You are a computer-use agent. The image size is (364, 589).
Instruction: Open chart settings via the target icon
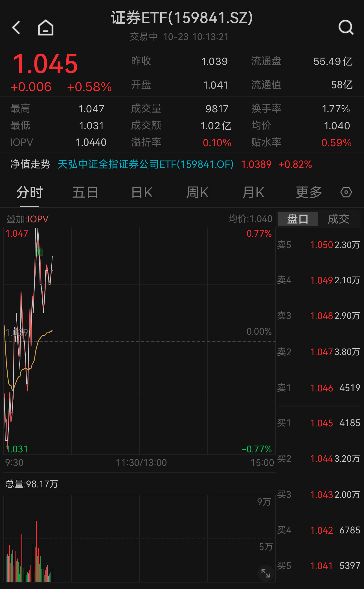coord(346,192)
